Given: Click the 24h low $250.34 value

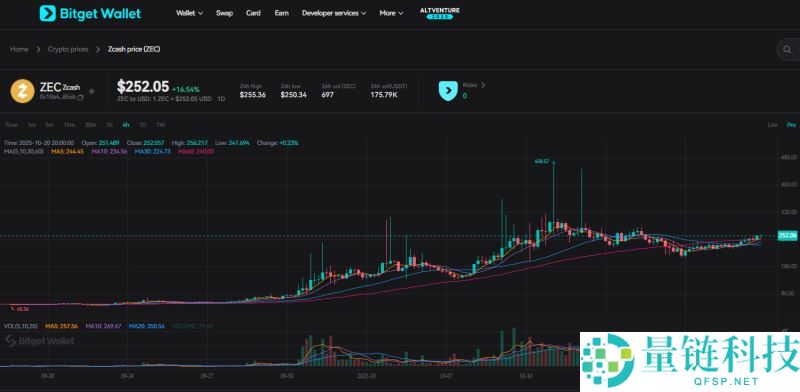Looking at the screenshot, I should tap(293, 95).
